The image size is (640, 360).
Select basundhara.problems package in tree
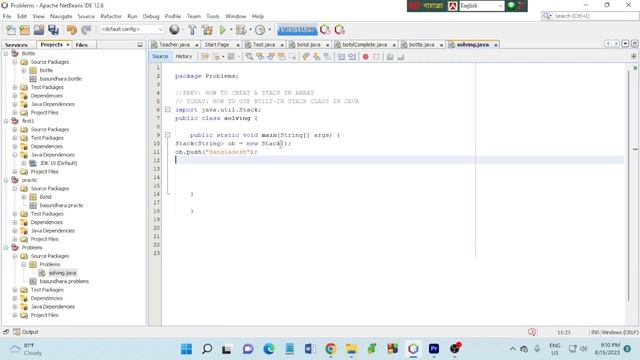click(64, 281)
